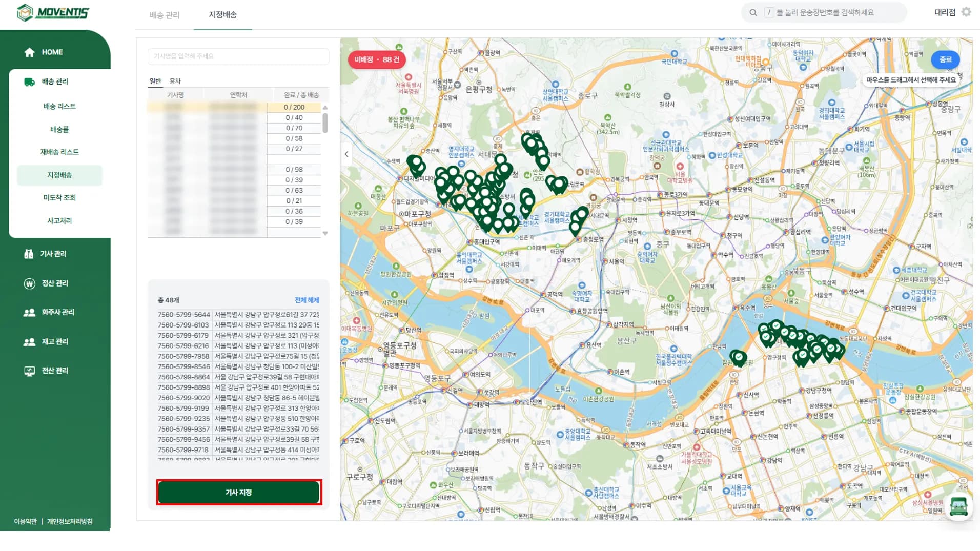Open 전산 관리 monitor icon
Screen dimensions: 980x551
[30, 371]
